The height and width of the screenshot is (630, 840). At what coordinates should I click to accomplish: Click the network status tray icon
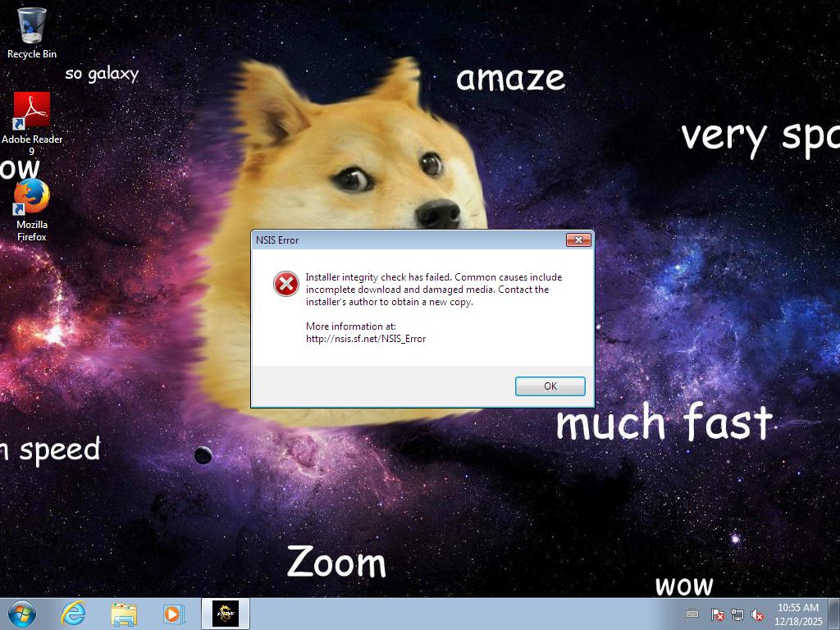pos(737,614)
